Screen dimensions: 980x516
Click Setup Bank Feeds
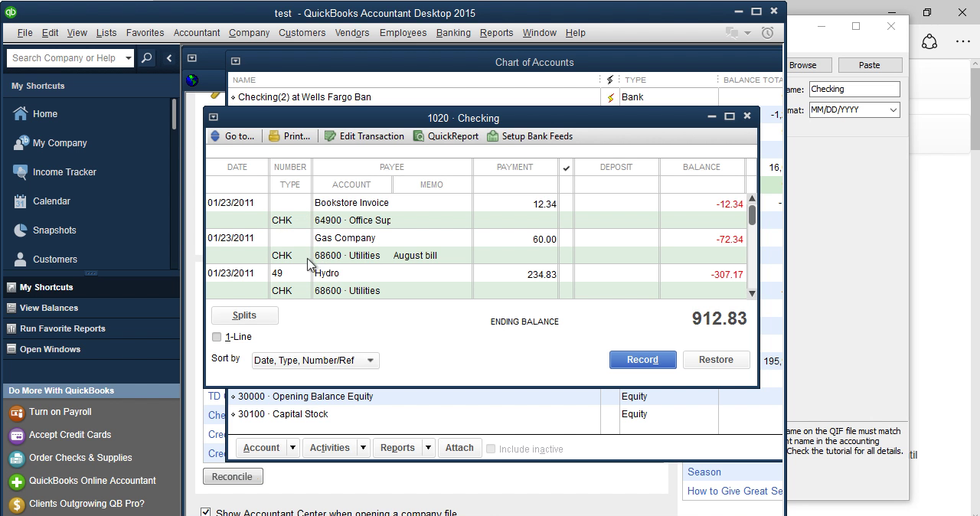(529, 136)
